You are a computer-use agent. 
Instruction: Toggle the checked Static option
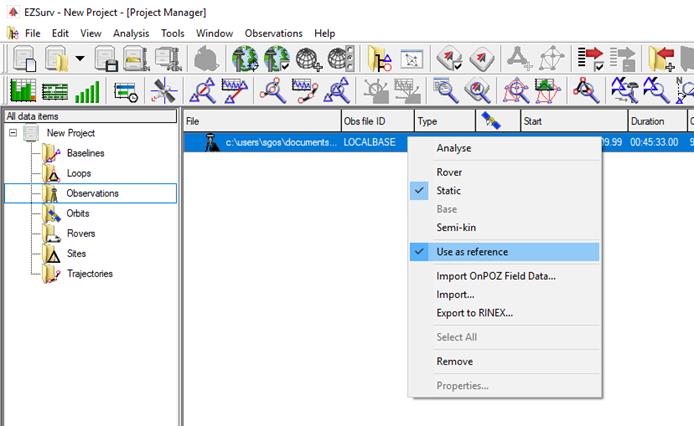[x=505, y=191]
